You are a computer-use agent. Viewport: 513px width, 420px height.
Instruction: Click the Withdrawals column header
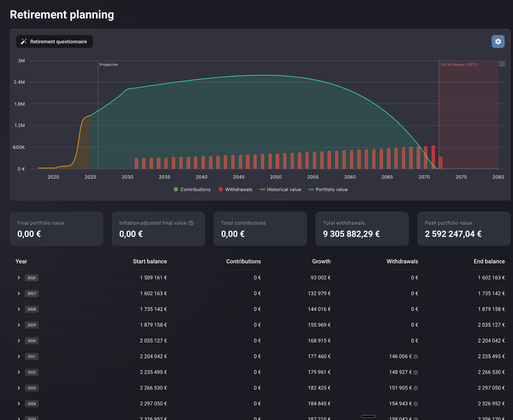[402, 261]
